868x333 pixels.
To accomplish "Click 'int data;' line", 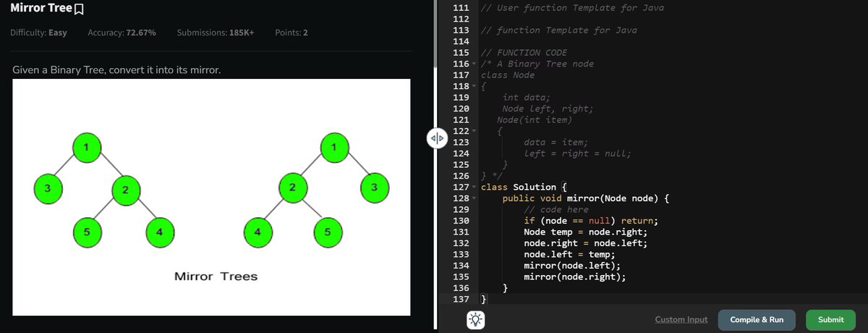I will click(x=526, y=98).
